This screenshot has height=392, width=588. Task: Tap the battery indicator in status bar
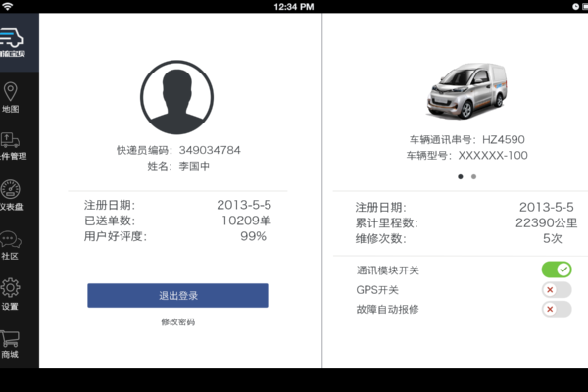click(x=572, y=6)
